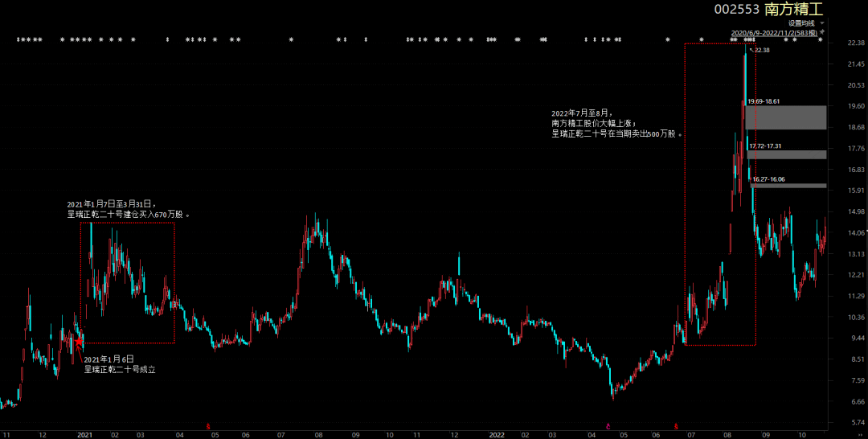Click the 2021 year label on time axis

(x=85, y=434)
